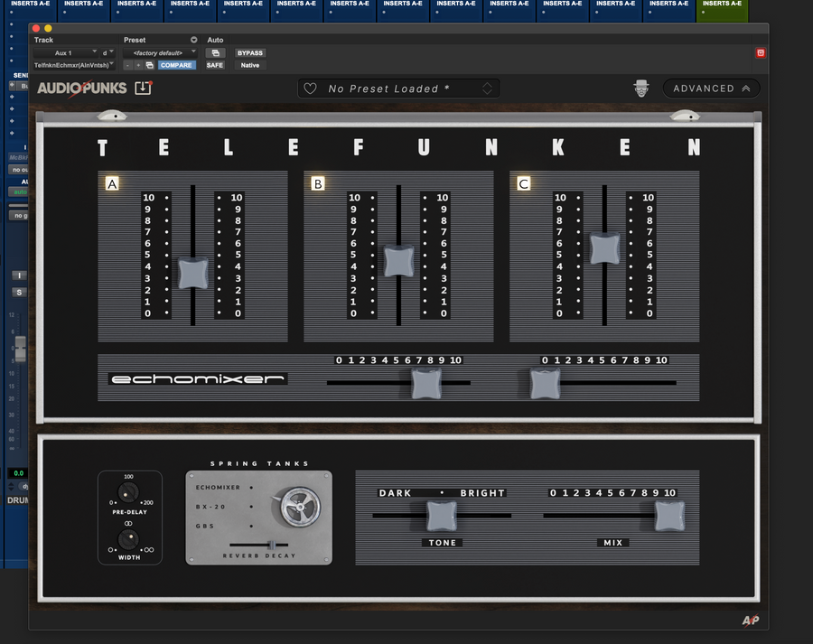Click the green auto button in mixer
The height and width of the screenshot is (644, 813).
pyautogui.click(x=19, y=191)
